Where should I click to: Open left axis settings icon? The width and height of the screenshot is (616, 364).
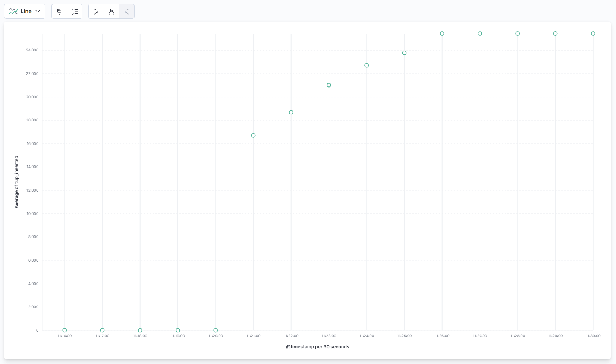pos(96,11)
